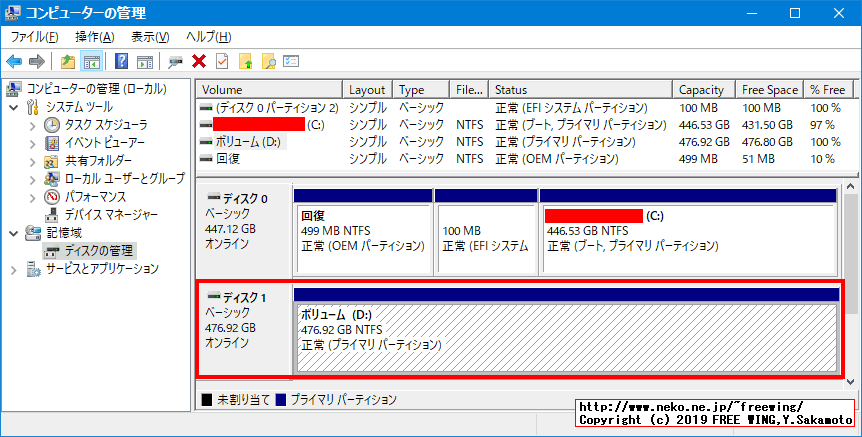
Task: Click the disk connect toolbar icon
Action: pos(175,61)
